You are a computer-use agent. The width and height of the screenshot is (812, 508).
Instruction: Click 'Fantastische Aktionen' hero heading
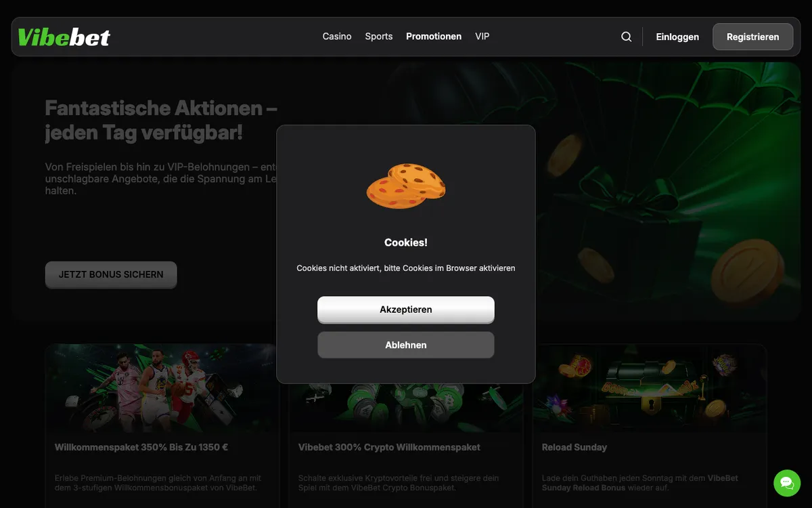[x=161, y=120]
